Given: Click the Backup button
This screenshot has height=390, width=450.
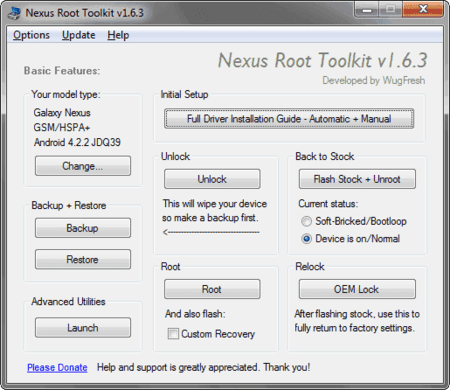Looking at the screenshot, I should [x=83, y=228].
